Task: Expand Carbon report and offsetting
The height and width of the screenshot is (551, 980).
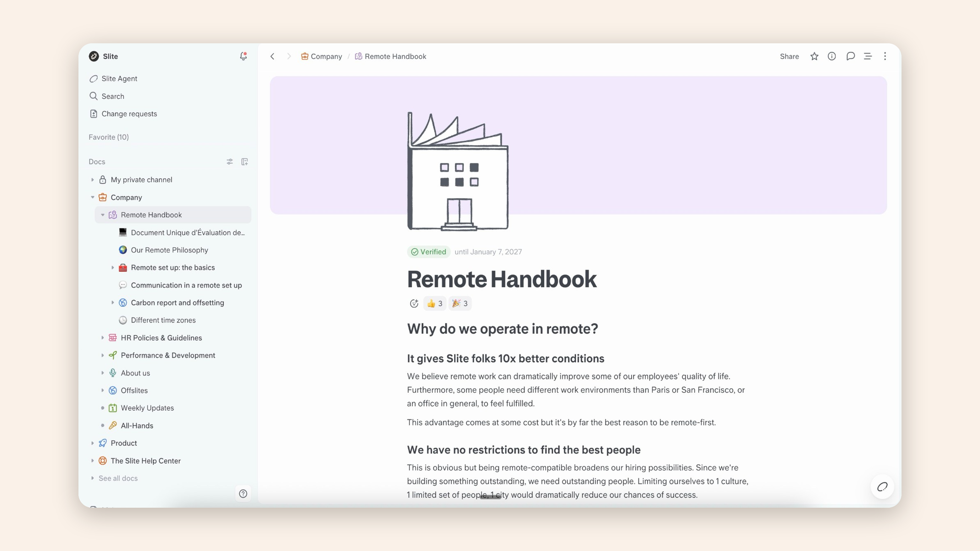Action: pos(113,303)
